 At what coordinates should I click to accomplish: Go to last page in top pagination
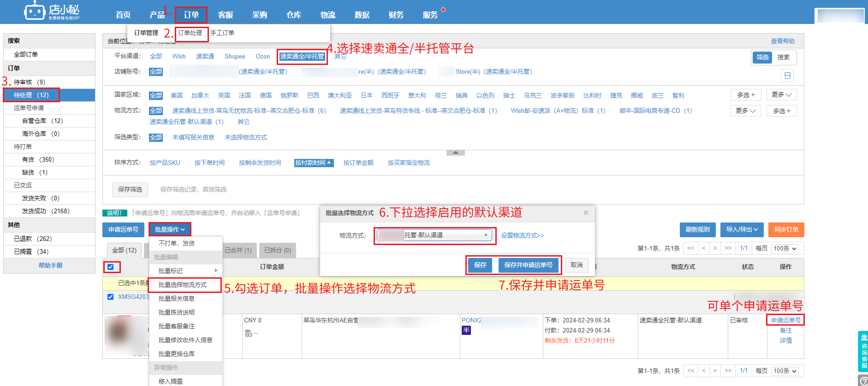coord(728,248)
